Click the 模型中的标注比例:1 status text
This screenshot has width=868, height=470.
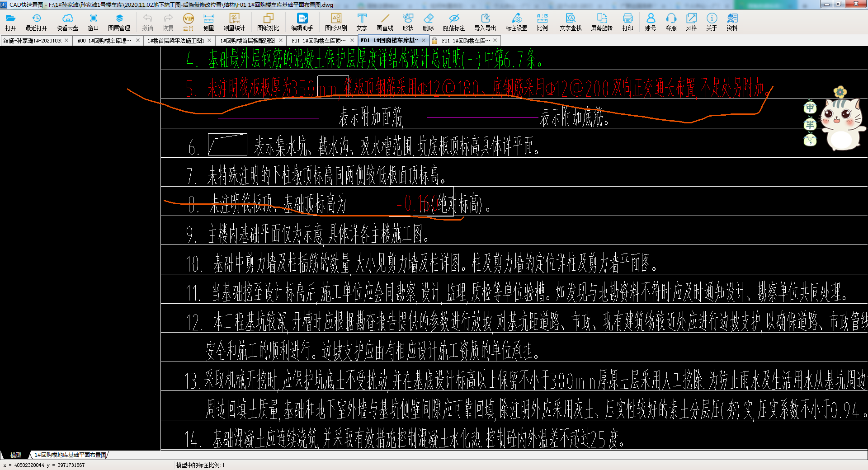click(x=200, y=465)
